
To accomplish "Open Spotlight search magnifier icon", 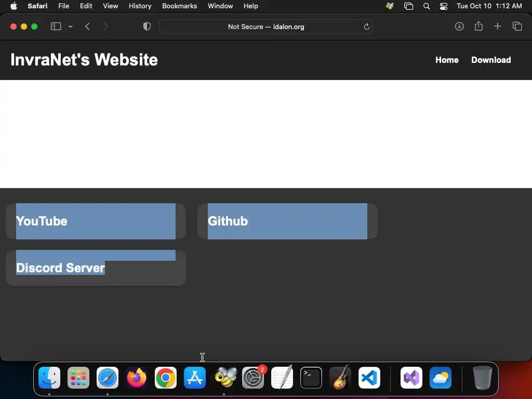I will tap(427, 6).
